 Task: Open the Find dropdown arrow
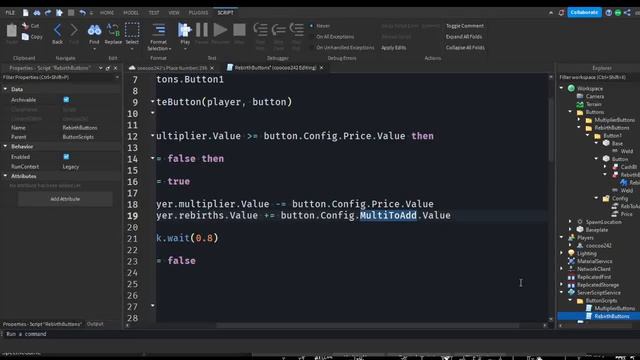pos(94,49)
